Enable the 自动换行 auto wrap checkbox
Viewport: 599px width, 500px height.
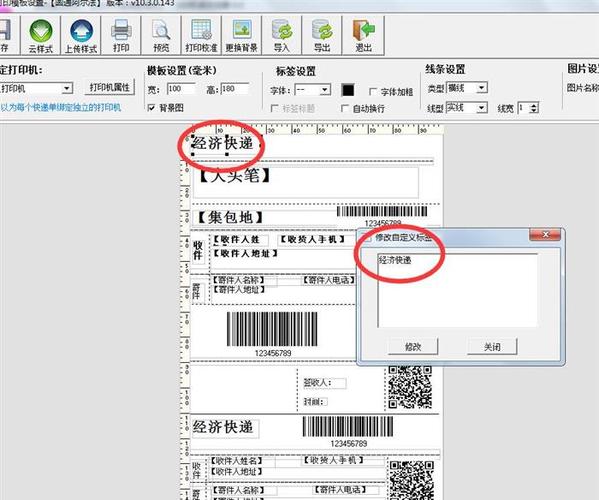[x=345, y=109]
